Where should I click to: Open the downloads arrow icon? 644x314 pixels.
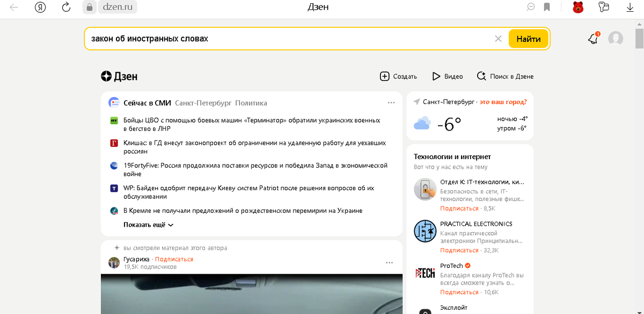pyautogui.click(x=631, y=7)
